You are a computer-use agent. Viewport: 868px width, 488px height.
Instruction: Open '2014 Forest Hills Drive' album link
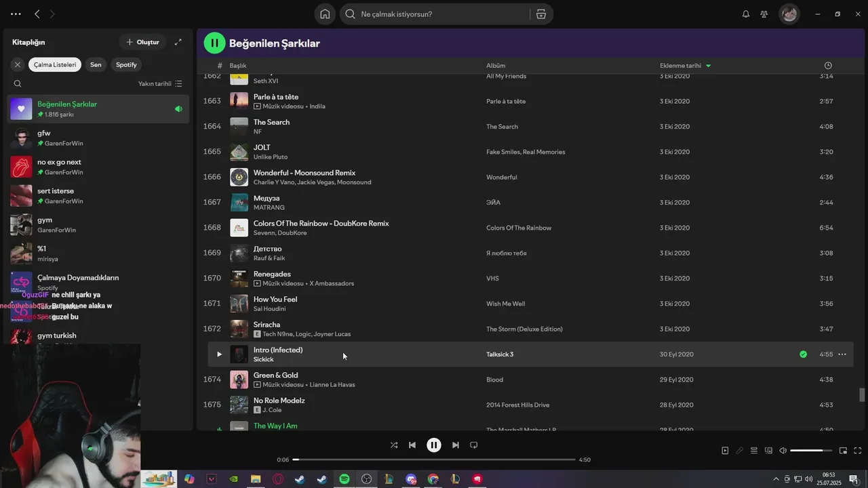pyautogui.click(x=518, y=405)
